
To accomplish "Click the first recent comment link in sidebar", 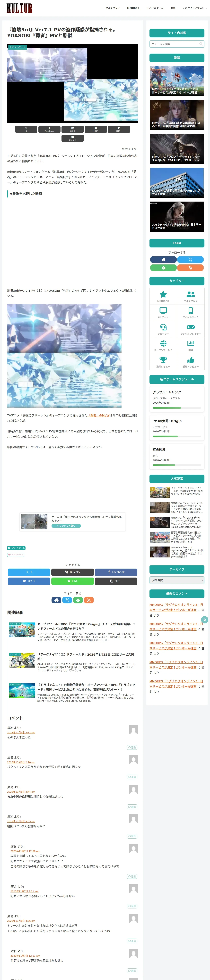I will point(176,607).
